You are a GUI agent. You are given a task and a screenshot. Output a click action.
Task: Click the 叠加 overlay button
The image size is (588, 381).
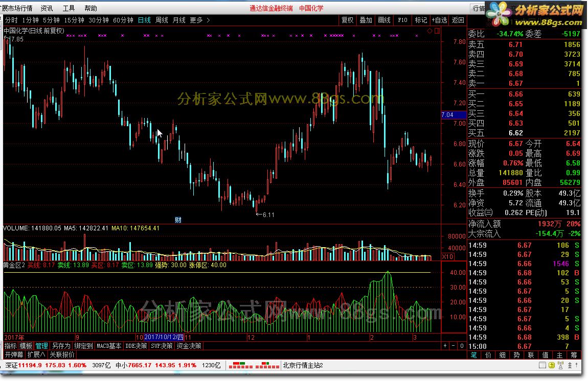366,20
